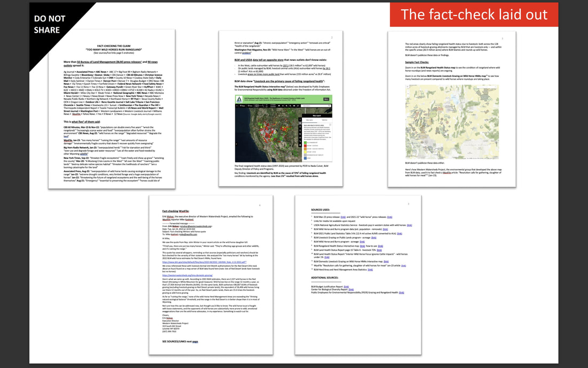Open the 'how to use' link in sources
The height and width of the screenshot is (368, 588).
pyautogui.click(x=380, y=246)
